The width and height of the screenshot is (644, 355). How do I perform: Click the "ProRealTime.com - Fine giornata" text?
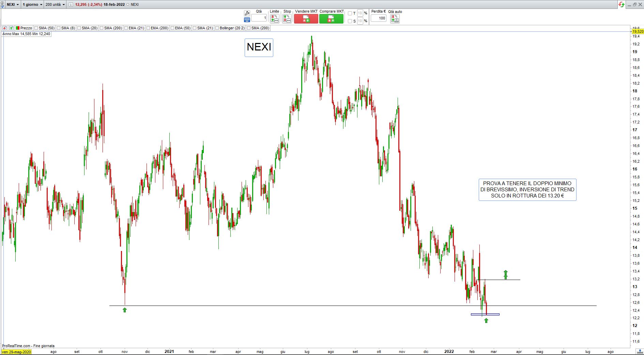(x=28, y=346)
